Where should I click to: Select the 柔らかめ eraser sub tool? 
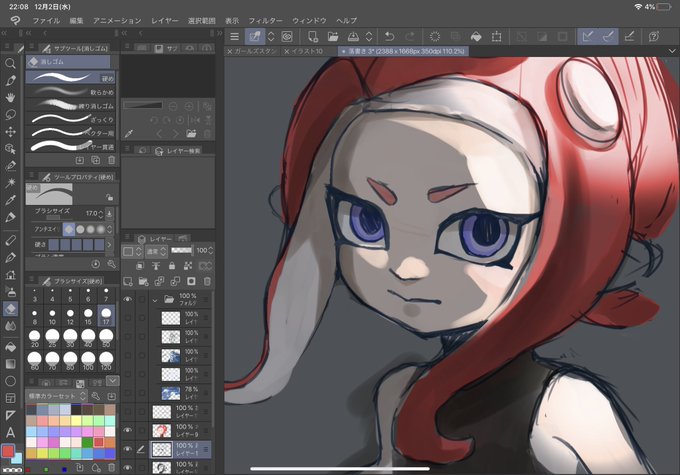click(71, 92)
